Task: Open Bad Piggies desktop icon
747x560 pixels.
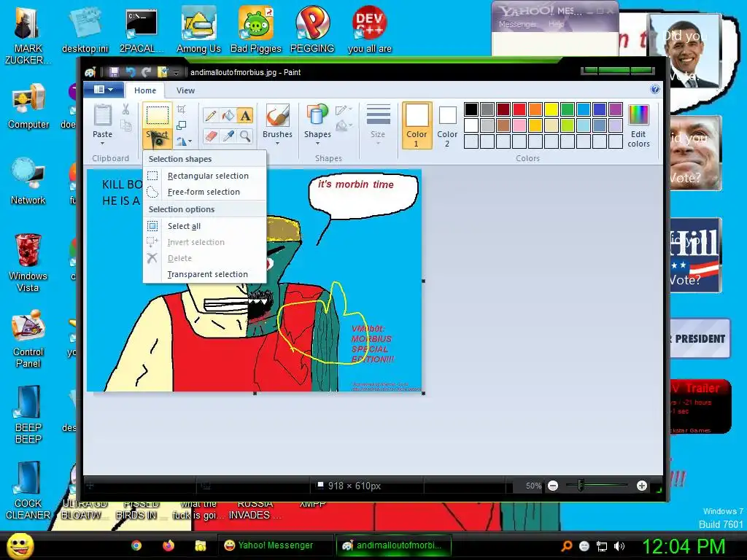Action: coord(256,29)
